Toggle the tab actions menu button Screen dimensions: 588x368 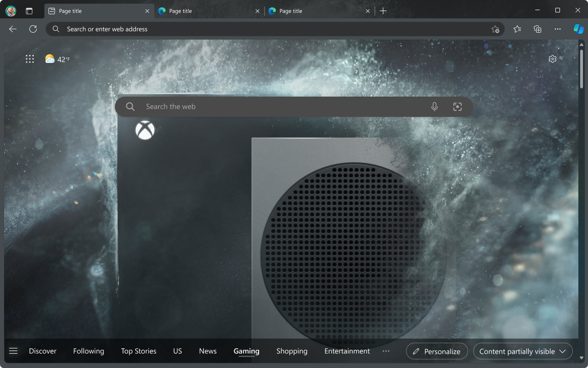(x=29, y=11)
